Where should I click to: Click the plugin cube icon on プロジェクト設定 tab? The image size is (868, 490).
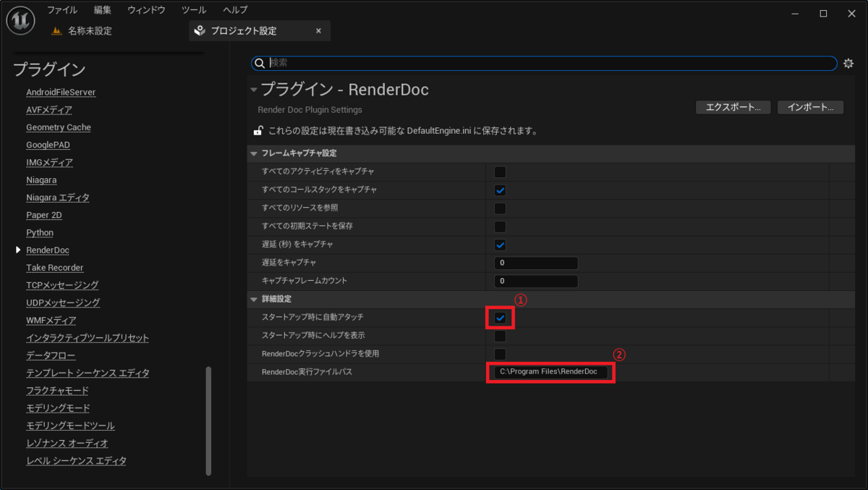(200, 30)
